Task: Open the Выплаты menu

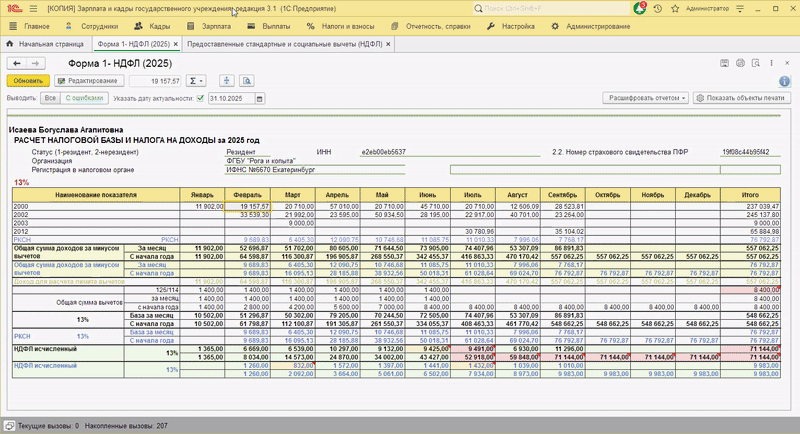Action: [269, 26]
